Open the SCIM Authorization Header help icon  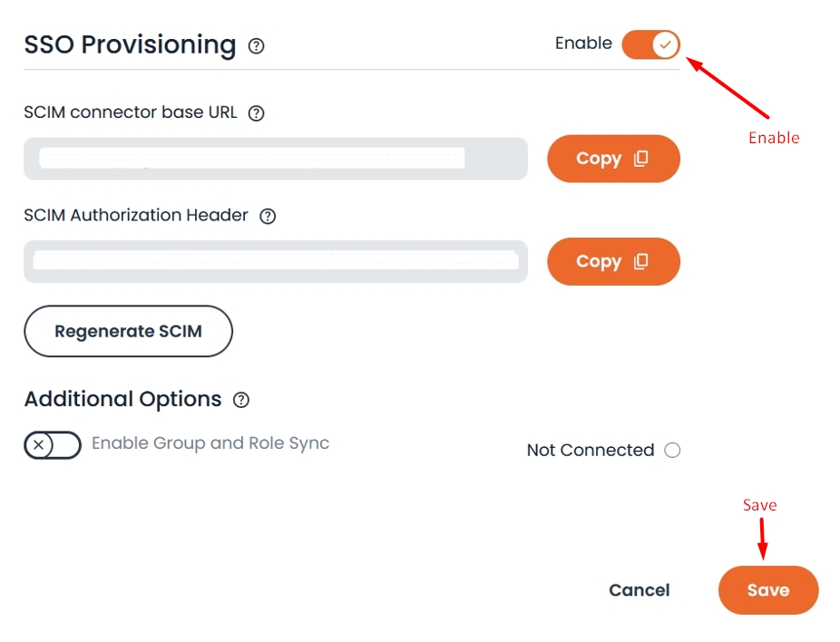click(x=267, y=216)
